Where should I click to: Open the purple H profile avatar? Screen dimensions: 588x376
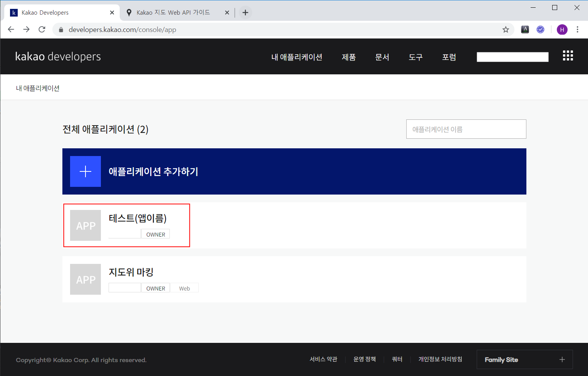(562, 30)
